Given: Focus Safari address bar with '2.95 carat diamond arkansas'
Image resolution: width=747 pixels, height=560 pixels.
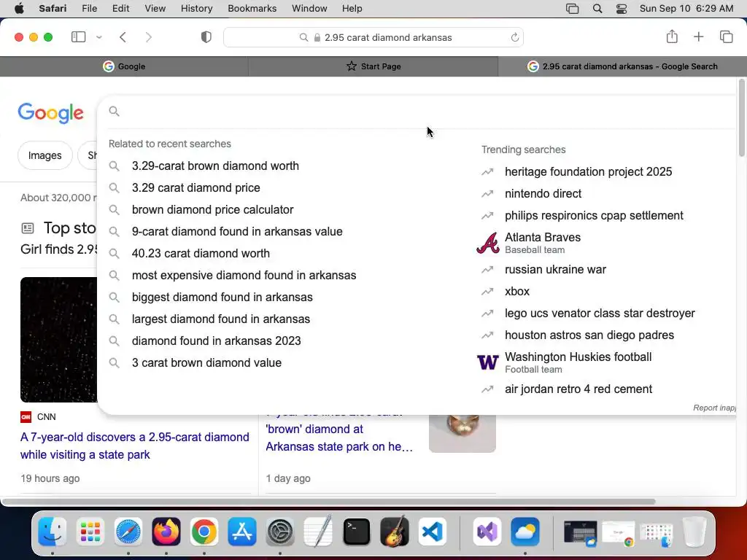Looking at the screenshot, I should pos(373,37).
